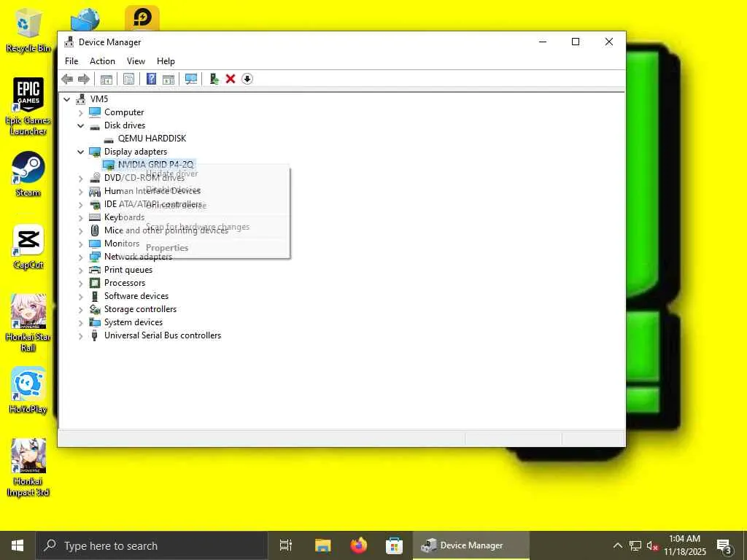Toggle the show/hide console tree toolbar icon
The width and height of the screenshot is (747, 560).
[107, 79]
